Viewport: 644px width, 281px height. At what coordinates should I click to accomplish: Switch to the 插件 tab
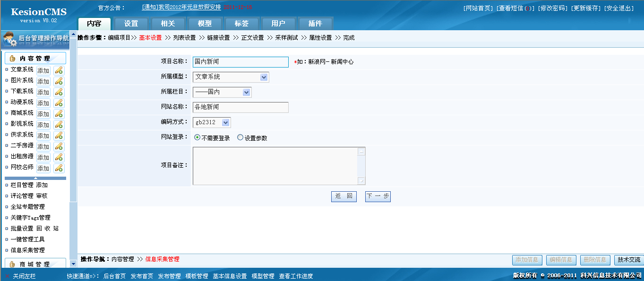315,24
